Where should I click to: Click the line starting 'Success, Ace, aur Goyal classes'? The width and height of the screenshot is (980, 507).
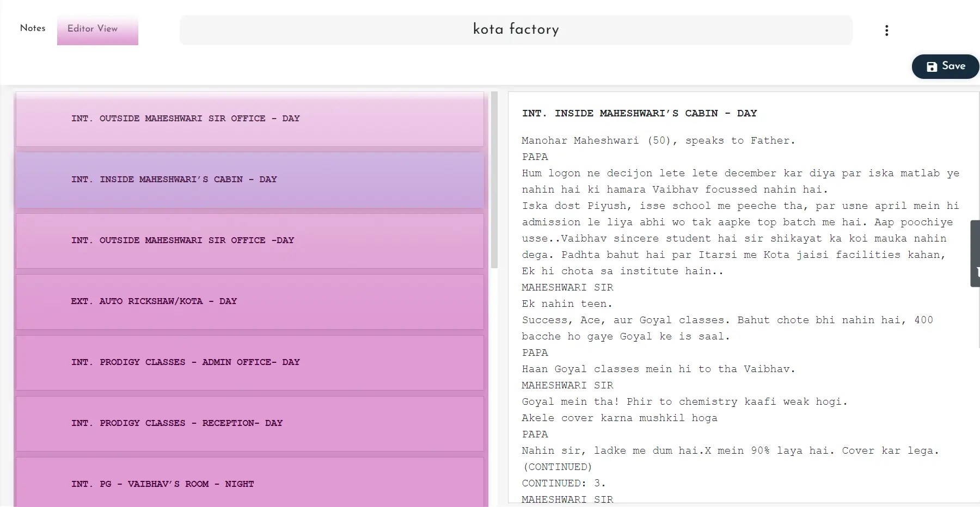(727, 320)
